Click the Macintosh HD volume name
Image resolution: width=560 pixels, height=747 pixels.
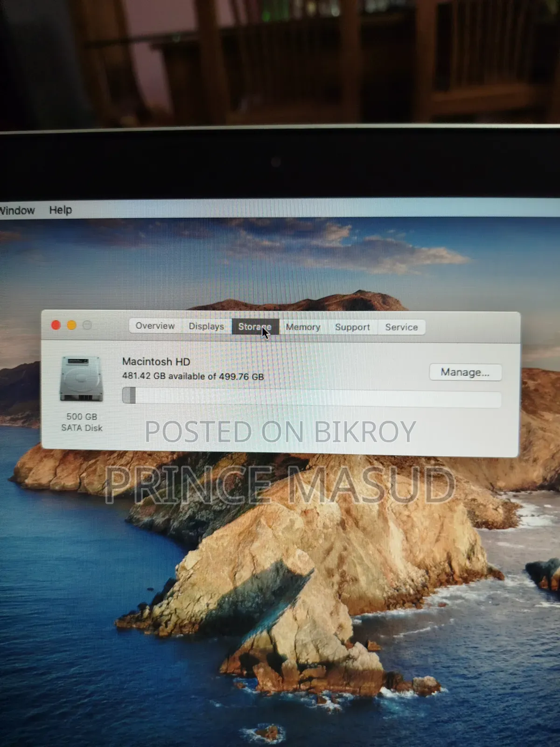156,361
